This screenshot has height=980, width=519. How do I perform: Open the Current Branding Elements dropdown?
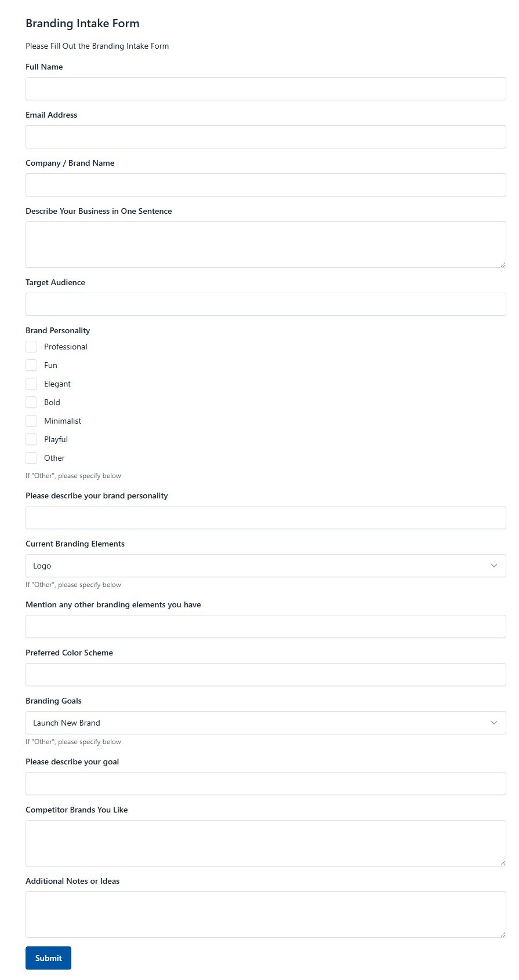click(x=266, y=566)
